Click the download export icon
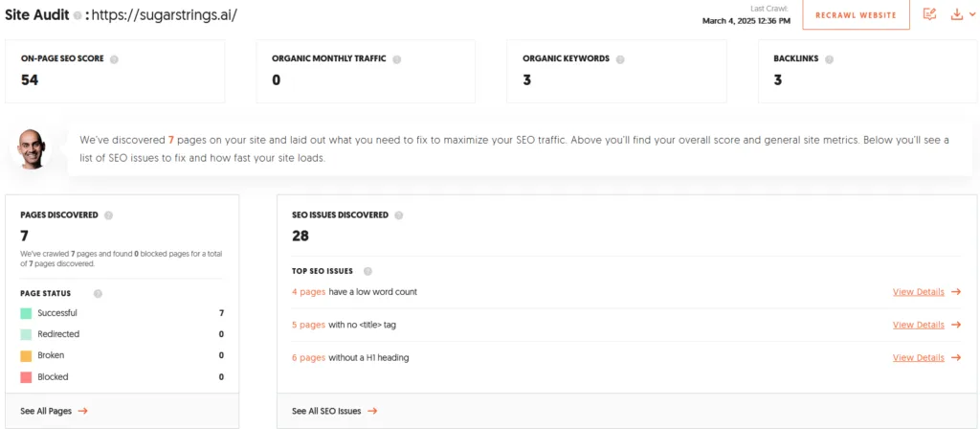This screenshot has height=429, width=980. [956, 14]
